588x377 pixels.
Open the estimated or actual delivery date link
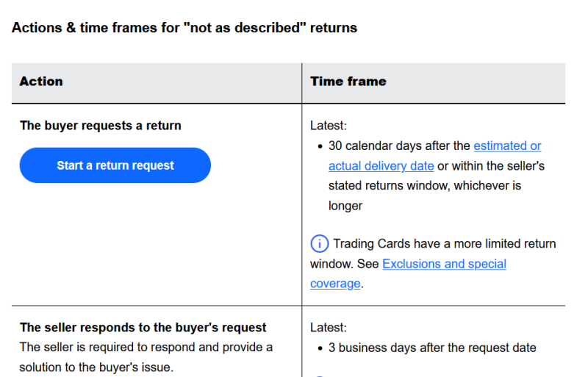[507, 146]
